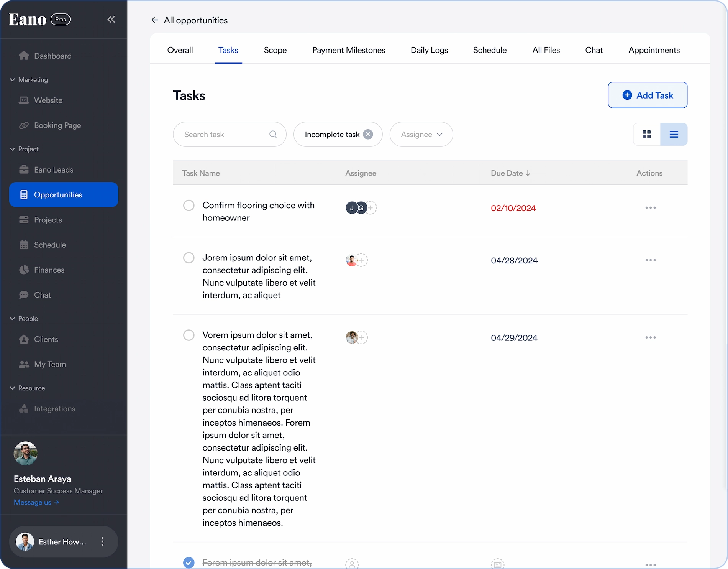728x569 pixels.
Task: Open the Payment Milestones tab
Action: click(x=348, y=50)
